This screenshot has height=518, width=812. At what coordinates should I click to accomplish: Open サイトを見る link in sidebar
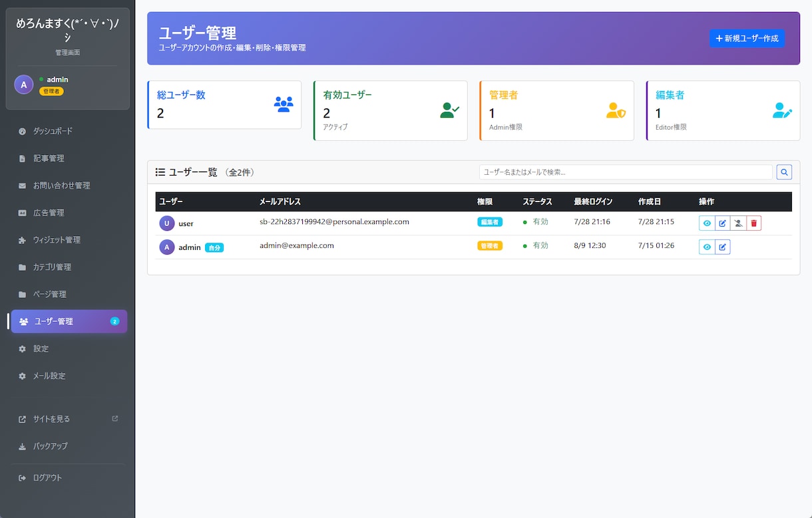(x=68, y=419)
